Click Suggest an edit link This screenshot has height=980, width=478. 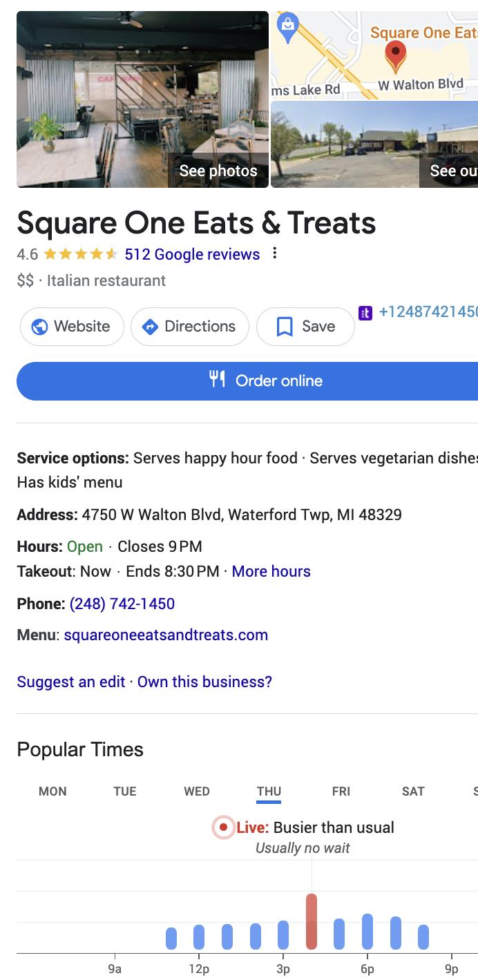[x=71, y=682]
